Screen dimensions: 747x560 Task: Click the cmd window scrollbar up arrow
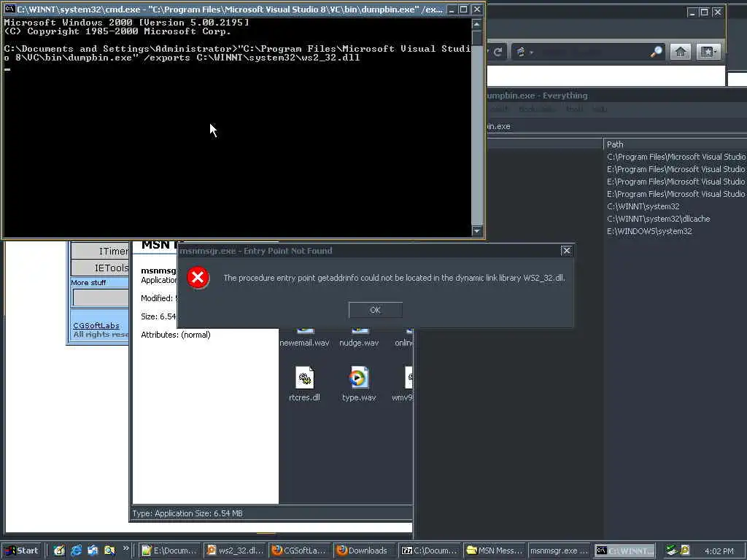click(476, 24)
